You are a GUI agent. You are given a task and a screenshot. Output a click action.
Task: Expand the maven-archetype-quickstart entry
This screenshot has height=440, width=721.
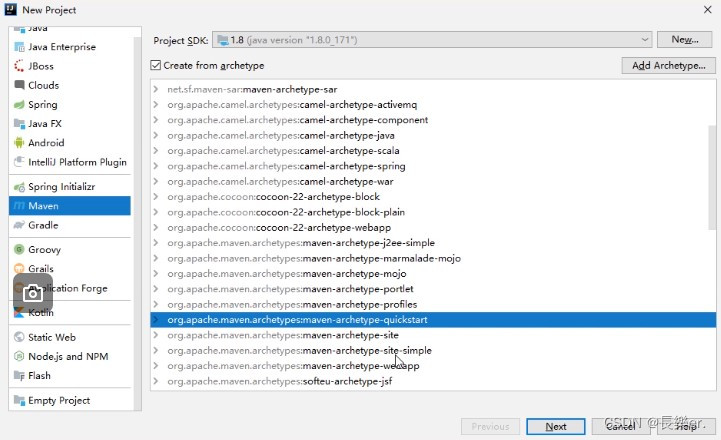pos(156,320)
